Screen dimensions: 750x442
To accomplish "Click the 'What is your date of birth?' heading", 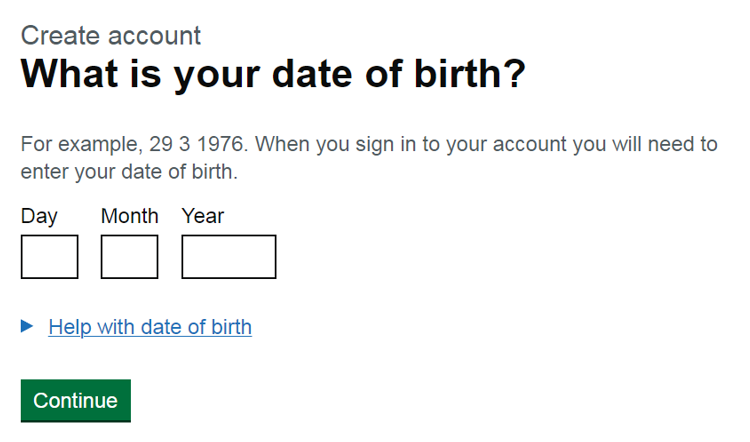I will [273, 75].
